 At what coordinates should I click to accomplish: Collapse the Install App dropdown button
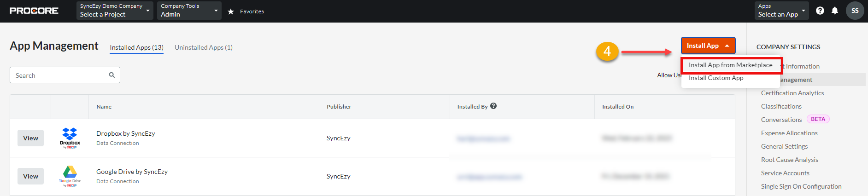point(708,46)
